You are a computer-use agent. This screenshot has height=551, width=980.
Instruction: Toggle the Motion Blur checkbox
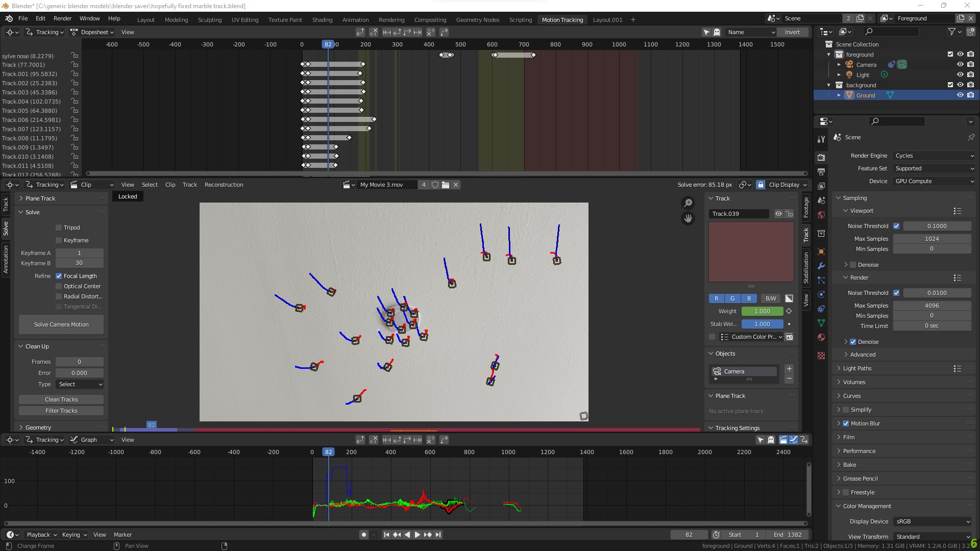[x=846, y=423]
